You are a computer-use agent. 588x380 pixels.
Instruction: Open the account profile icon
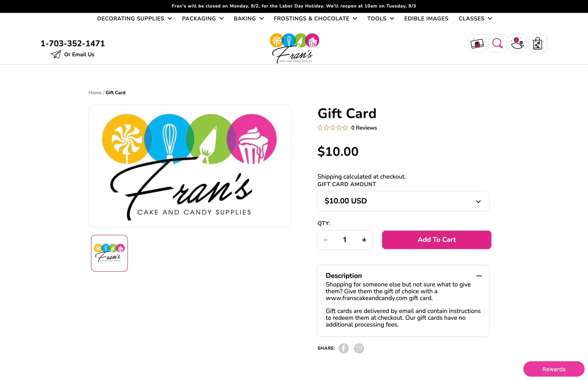coord(518,43)
